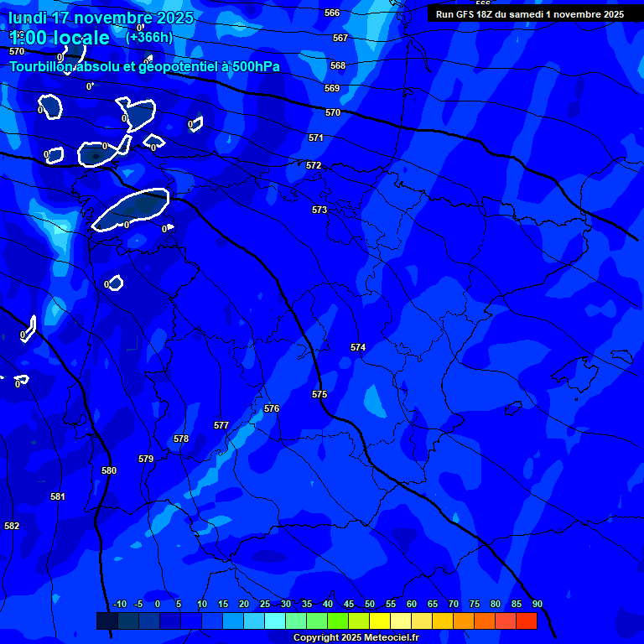The height and width of the screenshot is (644, 644).
Task: Click the 1:00 locale time label
Action: [x=60, y=39]
